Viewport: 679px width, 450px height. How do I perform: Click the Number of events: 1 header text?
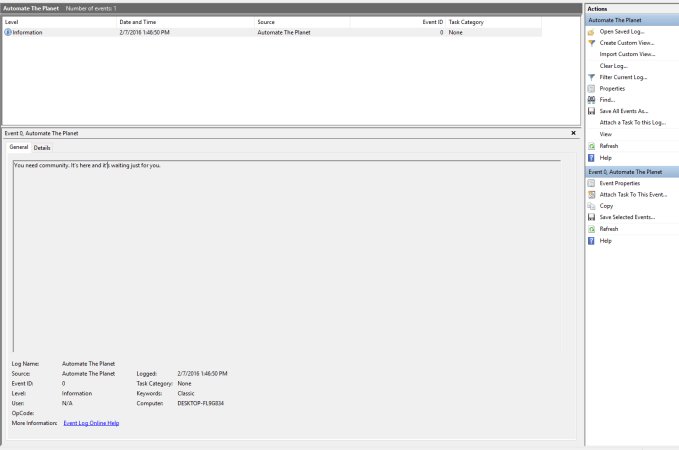[x=91, y=8]
